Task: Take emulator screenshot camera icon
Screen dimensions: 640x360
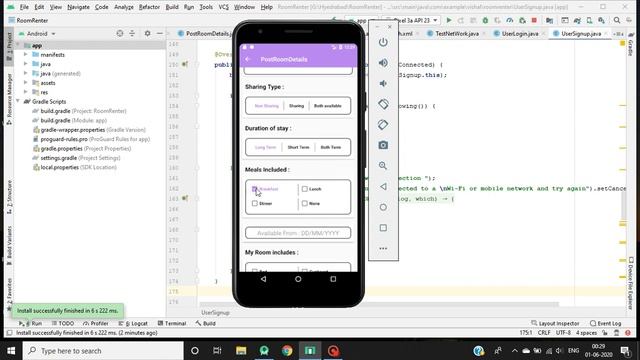Action: pos(383,145)
